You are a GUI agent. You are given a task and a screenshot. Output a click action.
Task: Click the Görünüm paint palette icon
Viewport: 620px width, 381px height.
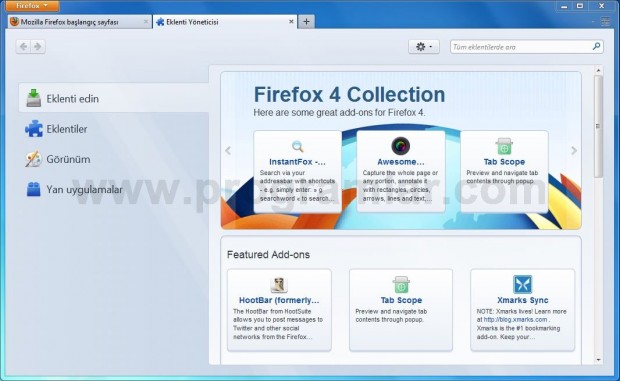click(33, 159)
